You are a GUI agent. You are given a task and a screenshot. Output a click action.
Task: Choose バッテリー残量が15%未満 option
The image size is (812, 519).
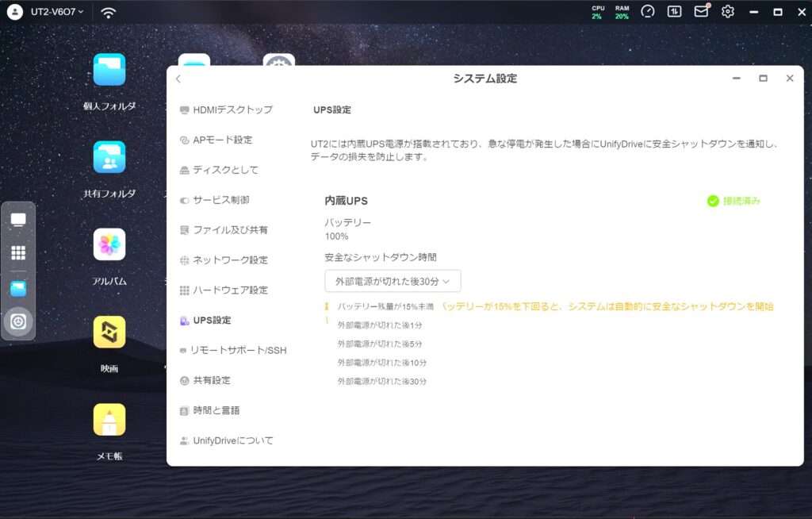point(385,307)
